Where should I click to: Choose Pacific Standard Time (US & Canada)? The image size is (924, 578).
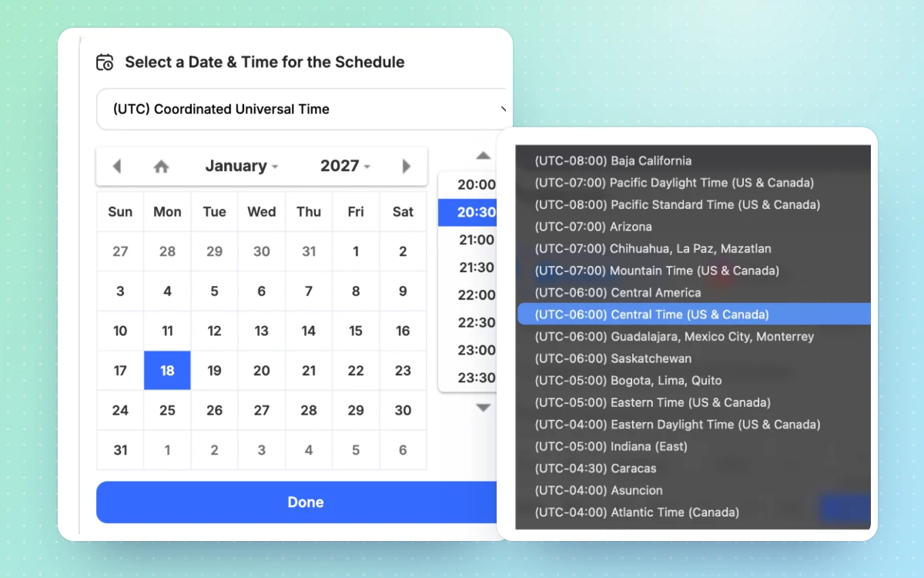click(x=694, y=205)
